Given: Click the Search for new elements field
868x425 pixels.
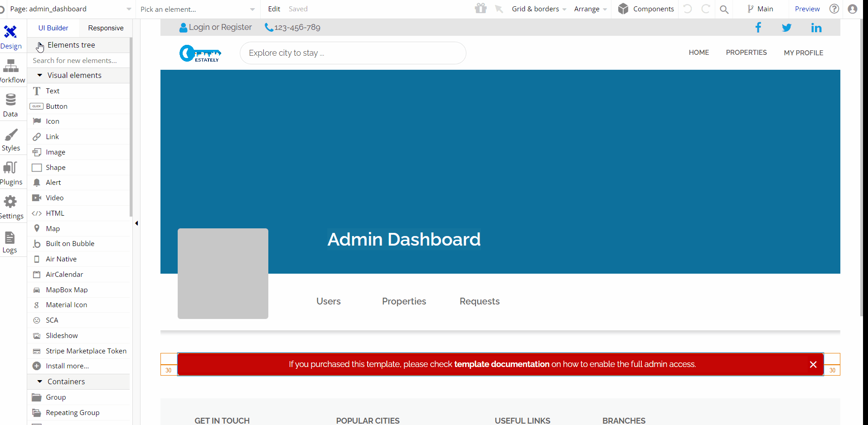Looking at the screenshot, I should click(x=79, y=60).
